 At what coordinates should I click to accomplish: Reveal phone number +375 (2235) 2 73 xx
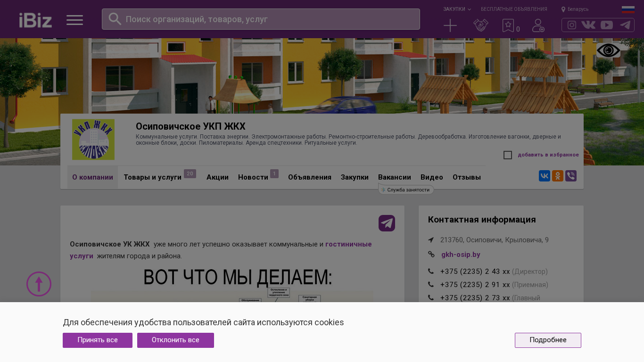coord(475,298)
